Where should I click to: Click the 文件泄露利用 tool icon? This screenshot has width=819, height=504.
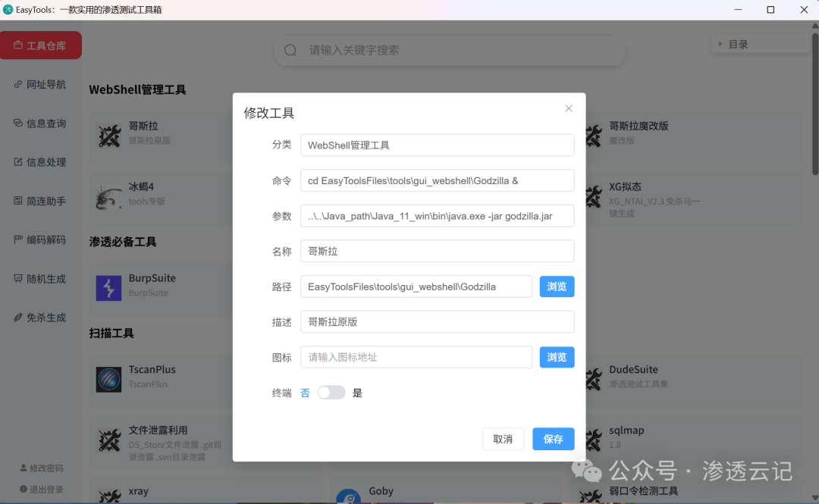108,441
